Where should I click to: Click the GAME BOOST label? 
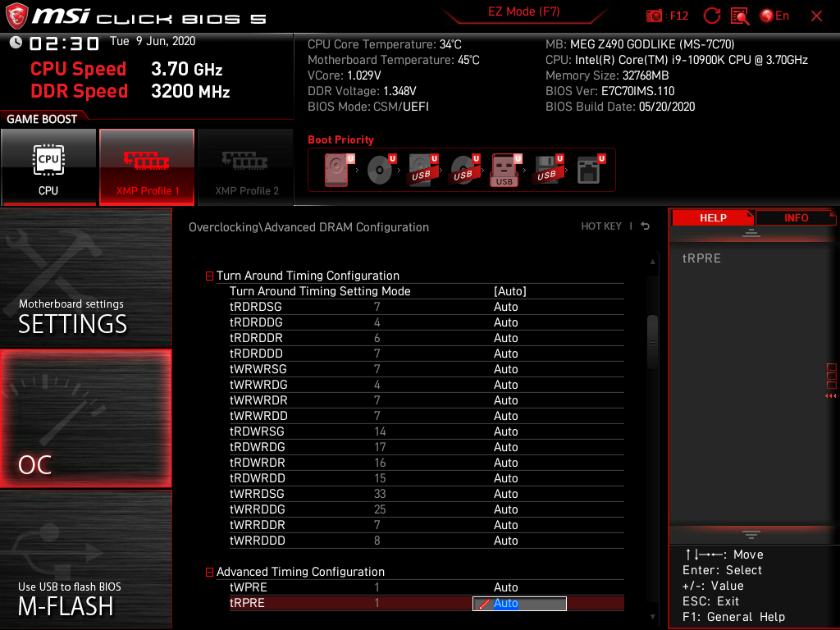point(42,119)
